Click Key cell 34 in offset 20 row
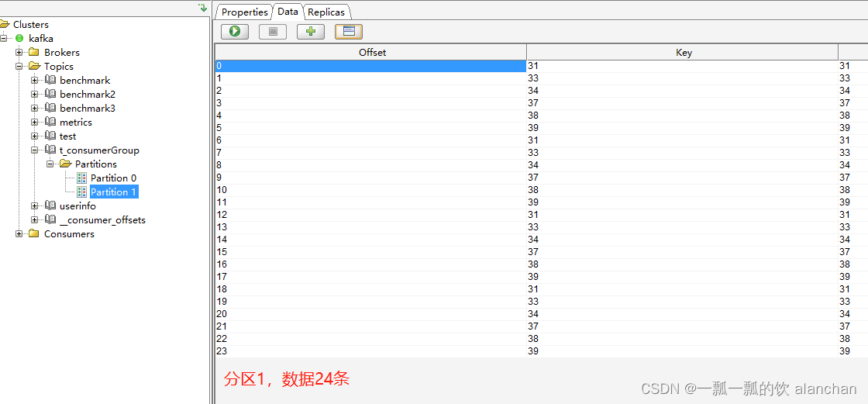Screen dimensions: 868x404 pyautogui.click(x=683, y=314)
